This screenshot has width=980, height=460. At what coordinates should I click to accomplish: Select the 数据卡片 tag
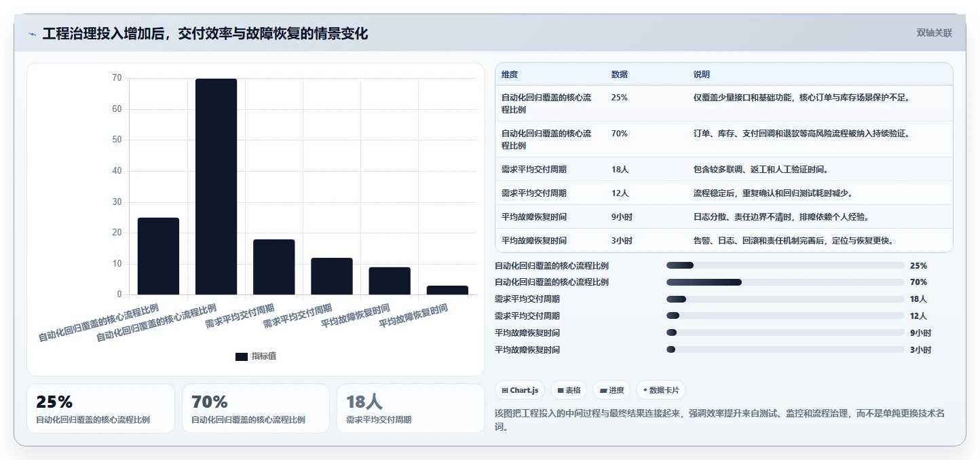coord(661,390)
